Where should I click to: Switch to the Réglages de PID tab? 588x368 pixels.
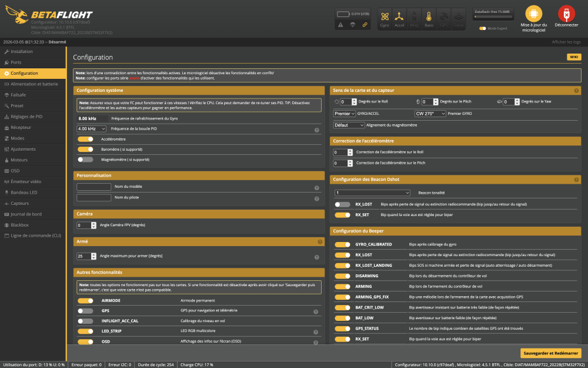26,117
